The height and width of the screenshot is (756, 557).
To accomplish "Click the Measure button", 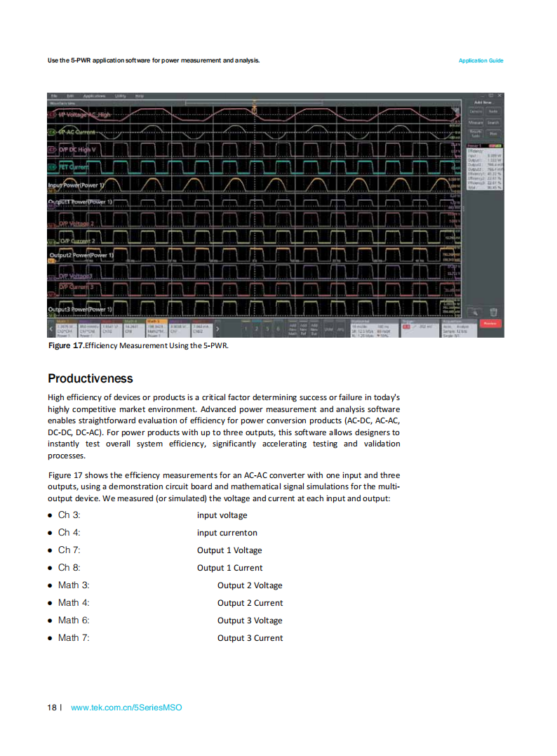I will click(476, 122).
